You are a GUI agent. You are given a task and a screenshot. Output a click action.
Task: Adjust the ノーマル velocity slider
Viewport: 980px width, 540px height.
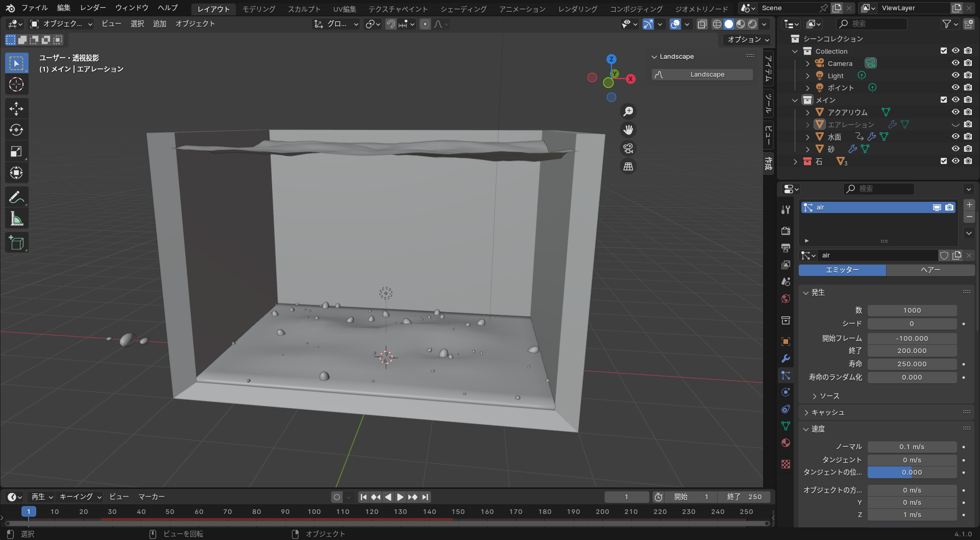(x=912, y=447)
